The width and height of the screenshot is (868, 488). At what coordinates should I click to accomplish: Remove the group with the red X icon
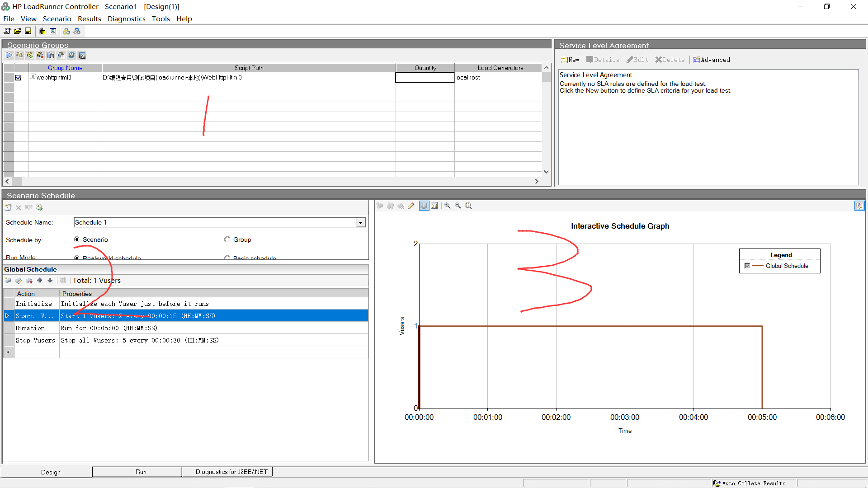[x=40, y=55]
